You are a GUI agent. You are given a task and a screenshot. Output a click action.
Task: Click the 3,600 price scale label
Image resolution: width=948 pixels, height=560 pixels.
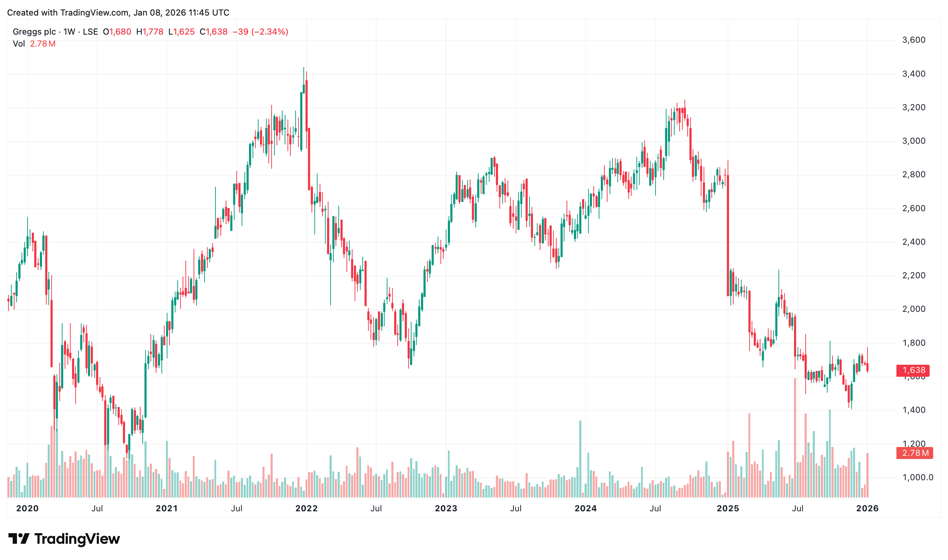point(914,40)
